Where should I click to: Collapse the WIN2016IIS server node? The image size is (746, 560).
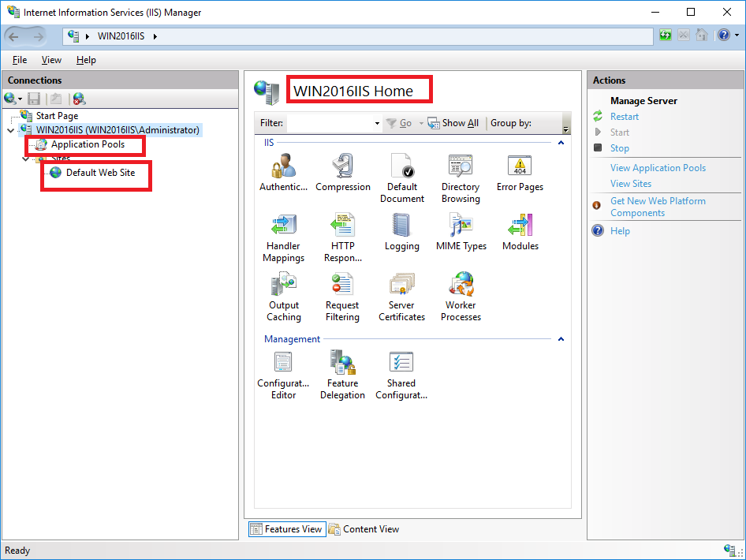[11, 129]
